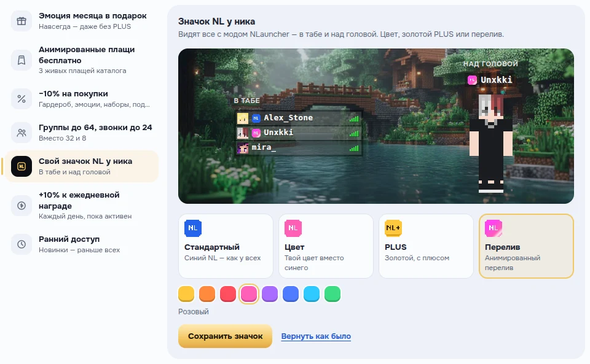Open Эмоция месяца в подарок benefit
Image resolution: width=590 pixels, height=364 pixels.
point(82,21)
